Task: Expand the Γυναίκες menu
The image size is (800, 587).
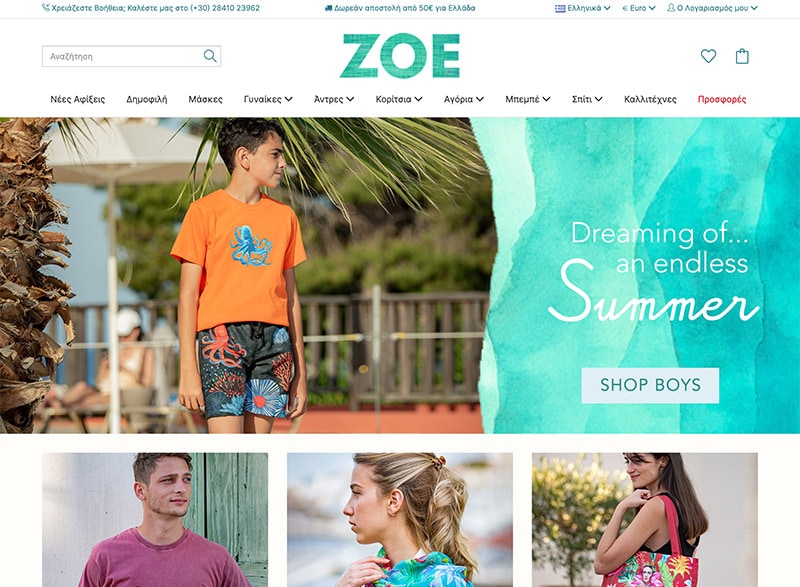Action: 268,99
